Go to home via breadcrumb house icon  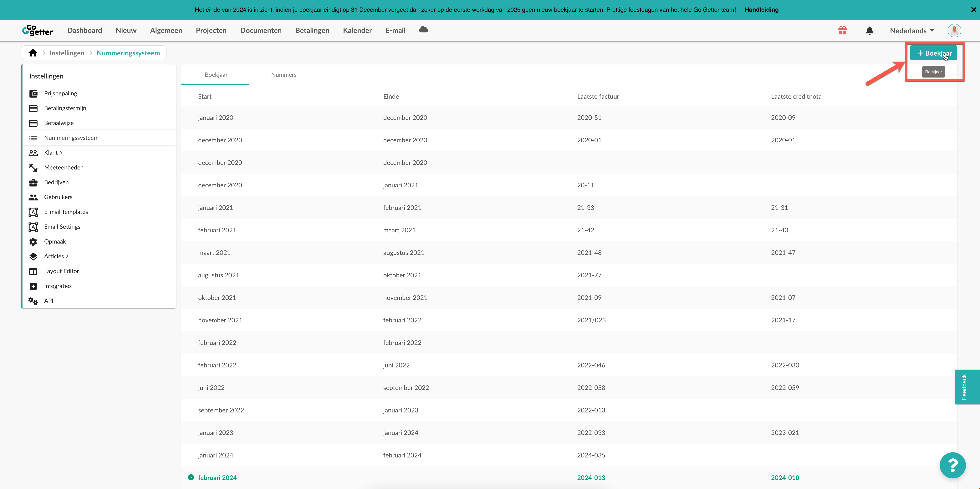pos(33,53)
